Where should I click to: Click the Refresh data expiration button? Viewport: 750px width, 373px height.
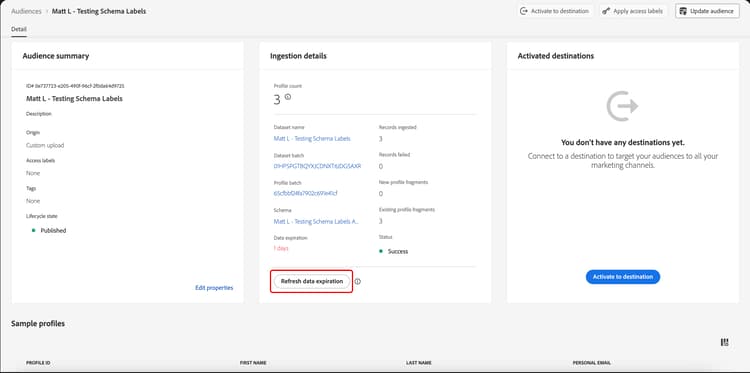[312, 282]
